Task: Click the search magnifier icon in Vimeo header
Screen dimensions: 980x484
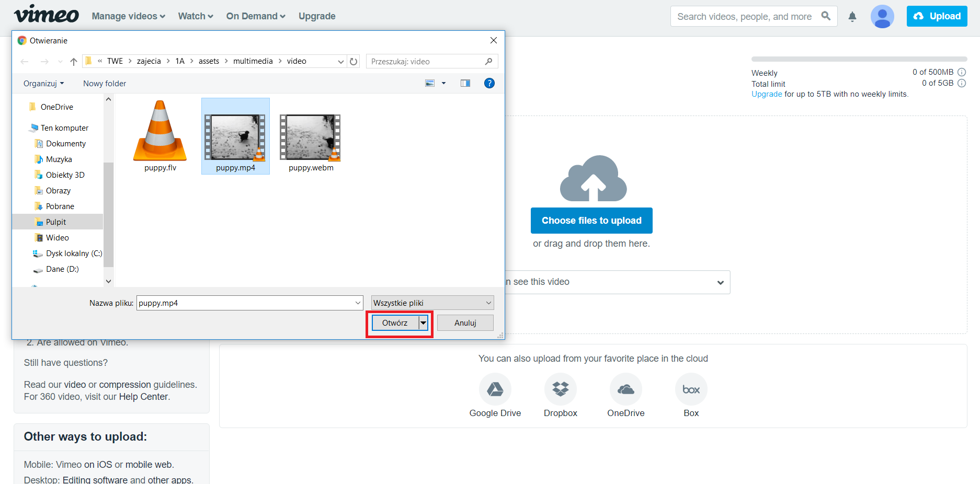Action: 826,16
